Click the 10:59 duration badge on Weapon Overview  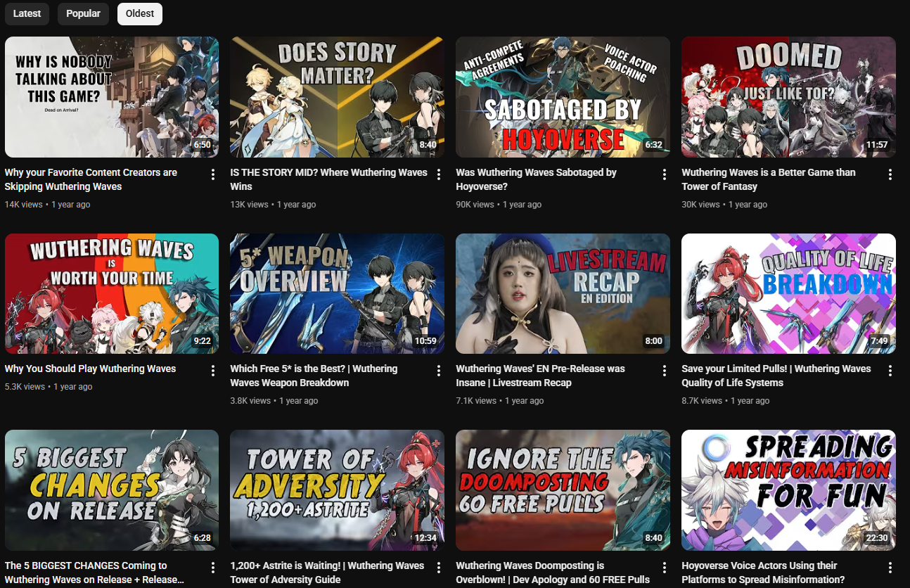[x=425, y=341]
